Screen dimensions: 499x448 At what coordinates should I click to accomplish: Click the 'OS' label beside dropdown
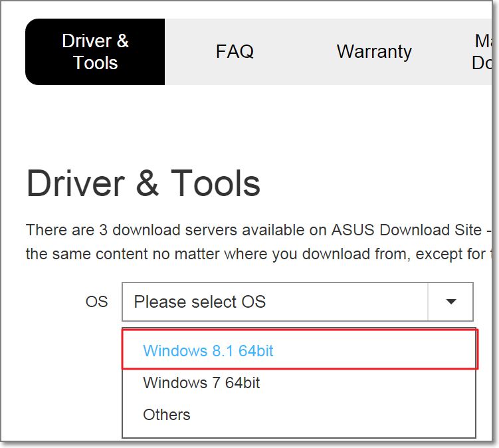pyautogui.click(x=97, y=302)
